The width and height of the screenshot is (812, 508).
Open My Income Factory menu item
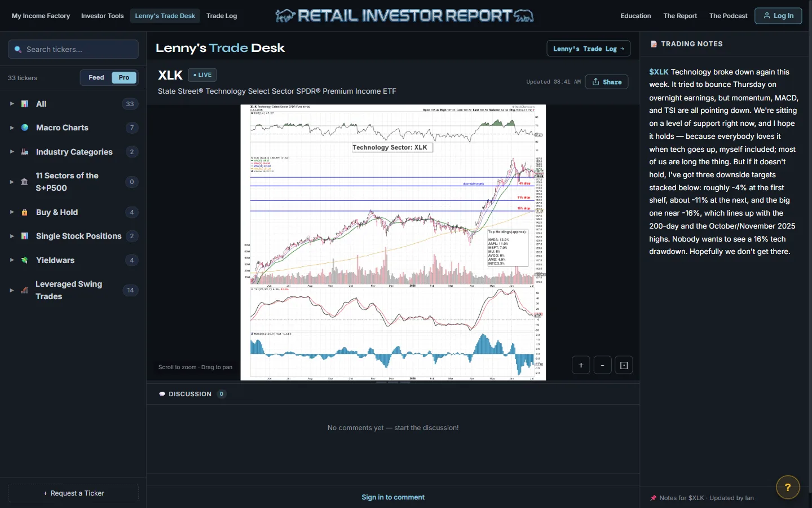(x=41, y=16)
